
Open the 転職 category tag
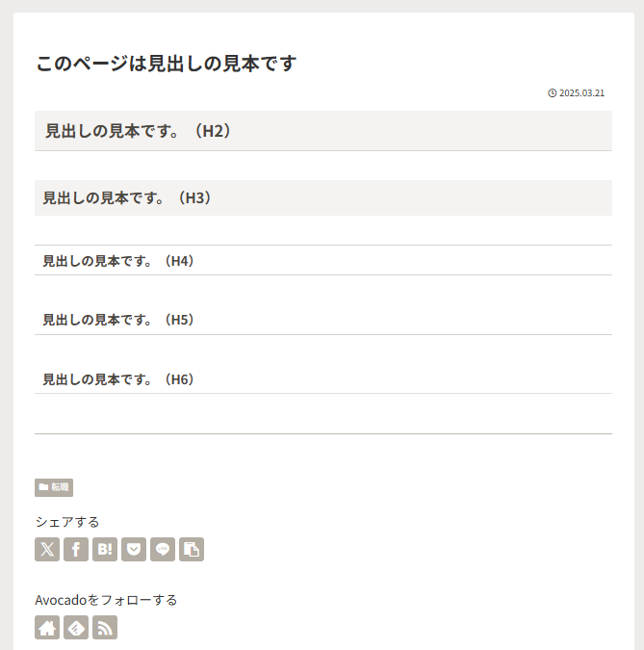[x=54, y=487]
